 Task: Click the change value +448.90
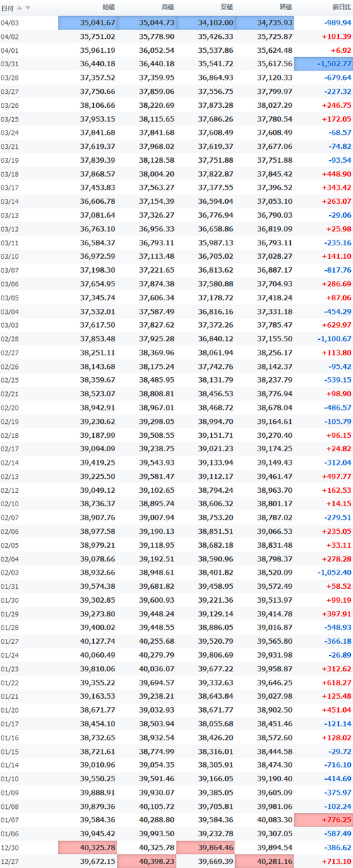click(x=335, y=174)
